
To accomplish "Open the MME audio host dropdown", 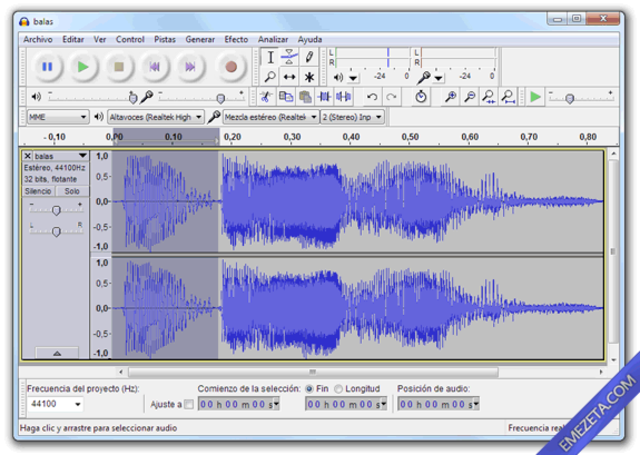I will click(x=58, y=117).
